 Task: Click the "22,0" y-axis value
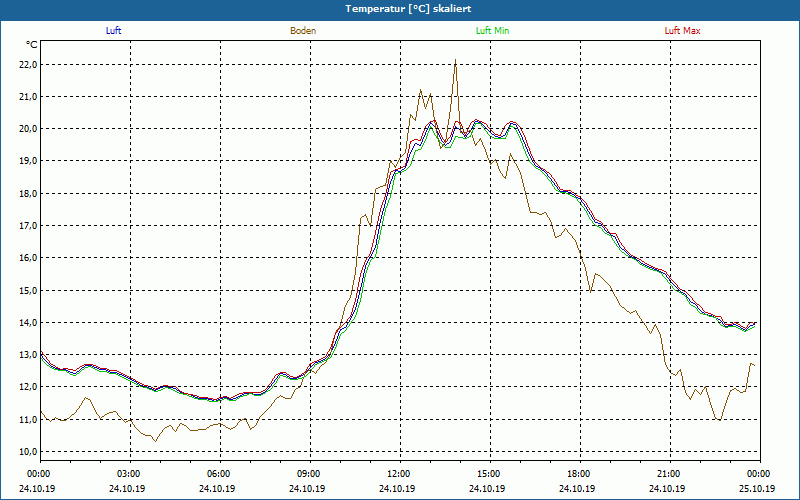click(x=29, y=64)
